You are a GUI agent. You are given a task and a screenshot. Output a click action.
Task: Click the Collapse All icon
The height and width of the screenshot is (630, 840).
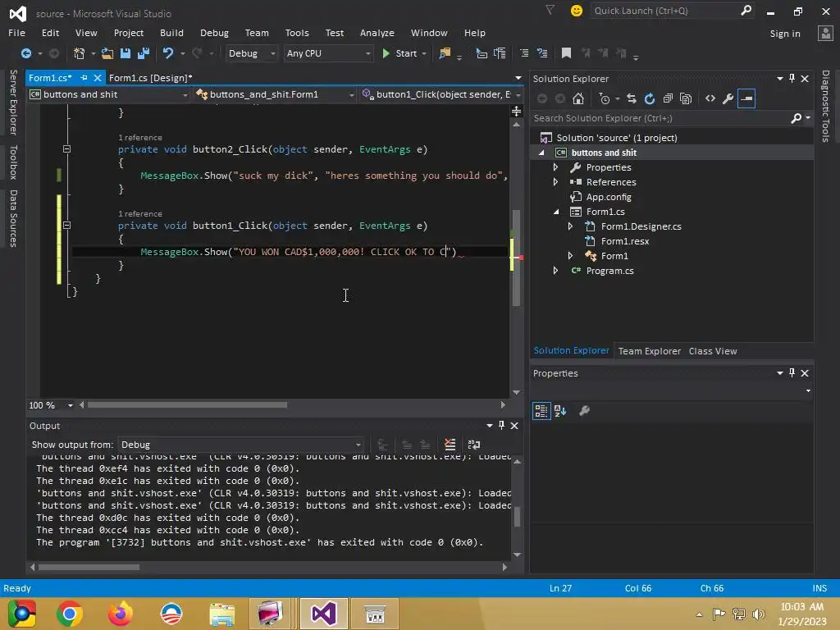668,98
